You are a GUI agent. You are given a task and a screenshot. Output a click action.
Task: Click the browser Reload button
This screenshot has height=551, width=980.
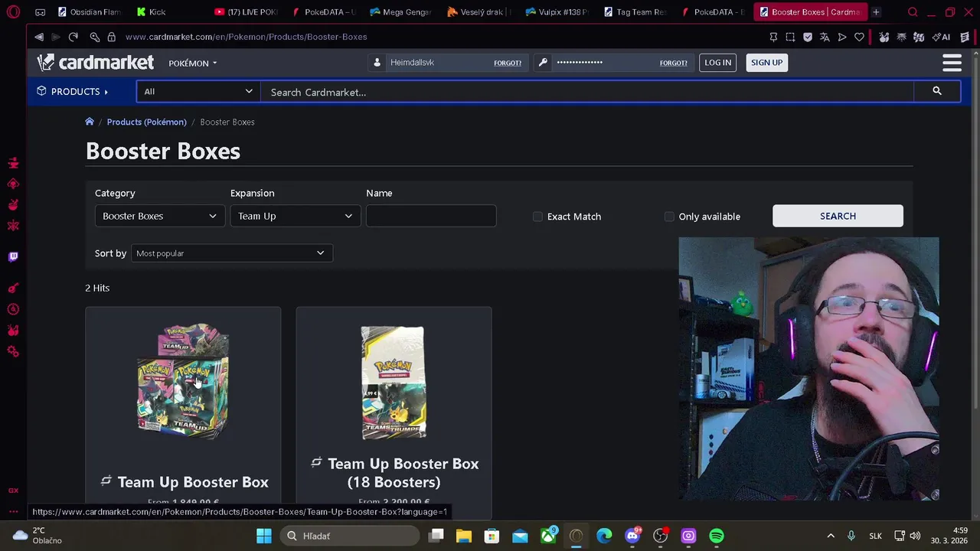point(73,37)
